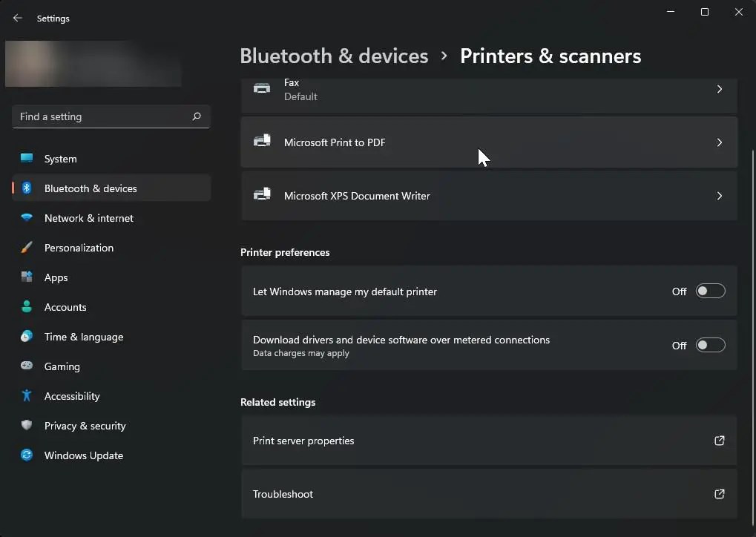756x537 pixels.
Task: Click the back arrow in Settings header
Action: pyautogui.click(x=18, y=18)
